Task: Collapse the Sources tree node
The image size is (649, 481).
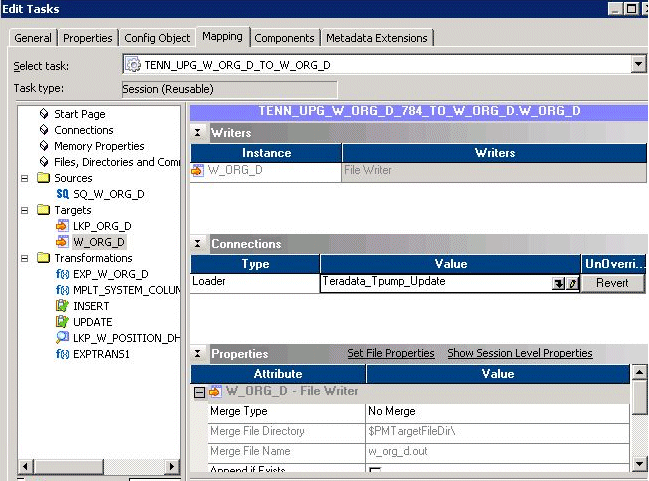Action: pyautogui.click(x=25, y=178)
